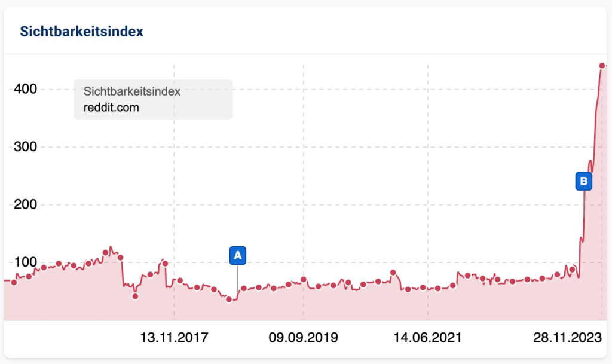Click the data point just right of pin A's stem

click(244, 289)
